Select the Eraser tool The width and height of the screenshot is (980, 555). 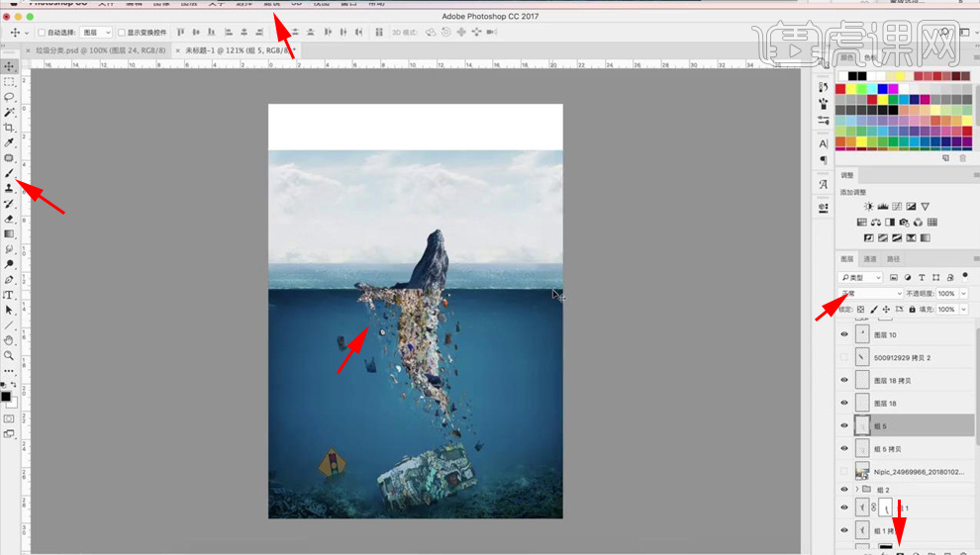tap(9, 219)
